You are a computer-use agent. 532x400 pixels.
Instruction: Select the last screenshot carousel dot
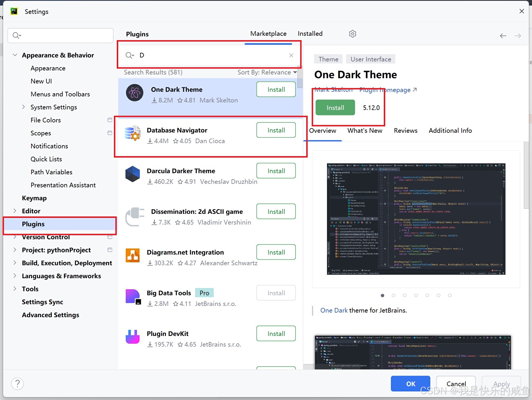(x=450, y=296)
